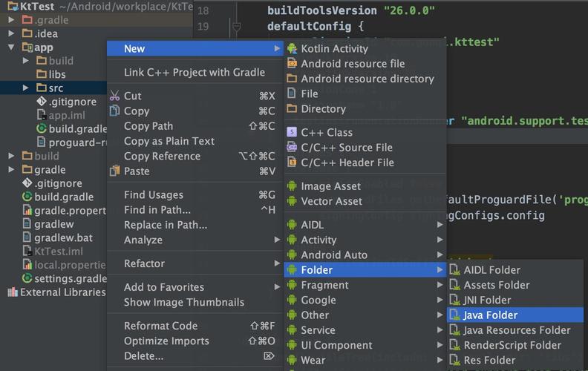Click the app-level .gitignore file icon
Viewport: 588px width, 371px height.
[x=42, y=101]
